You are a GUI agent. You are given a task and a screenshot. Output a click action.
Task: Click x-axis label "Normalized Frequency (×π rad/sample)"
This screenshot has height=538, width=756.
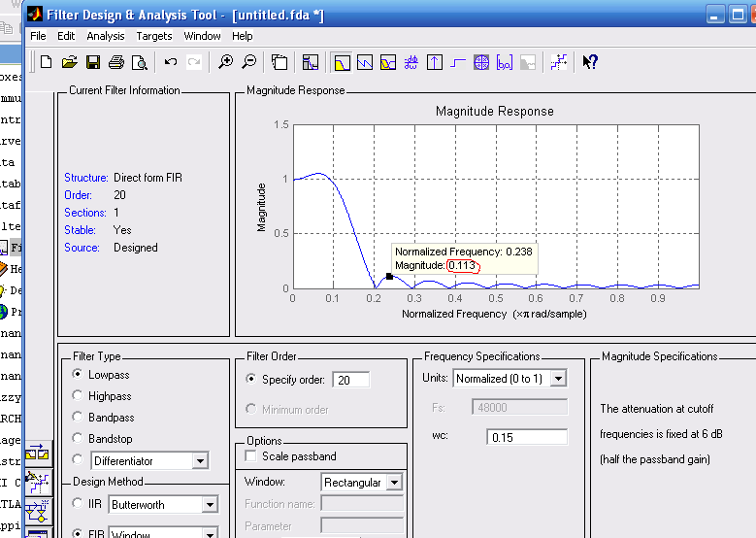click(494, 314)
